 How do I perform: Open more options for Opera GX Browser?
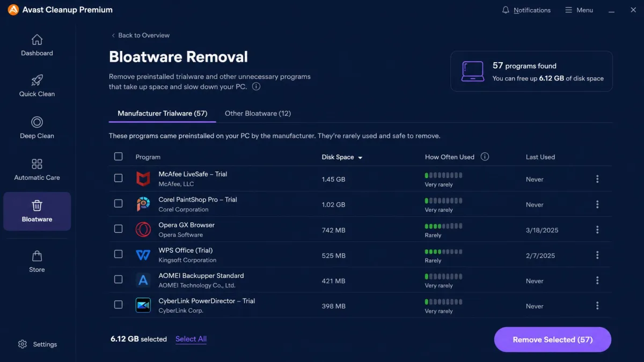point(597,230)
